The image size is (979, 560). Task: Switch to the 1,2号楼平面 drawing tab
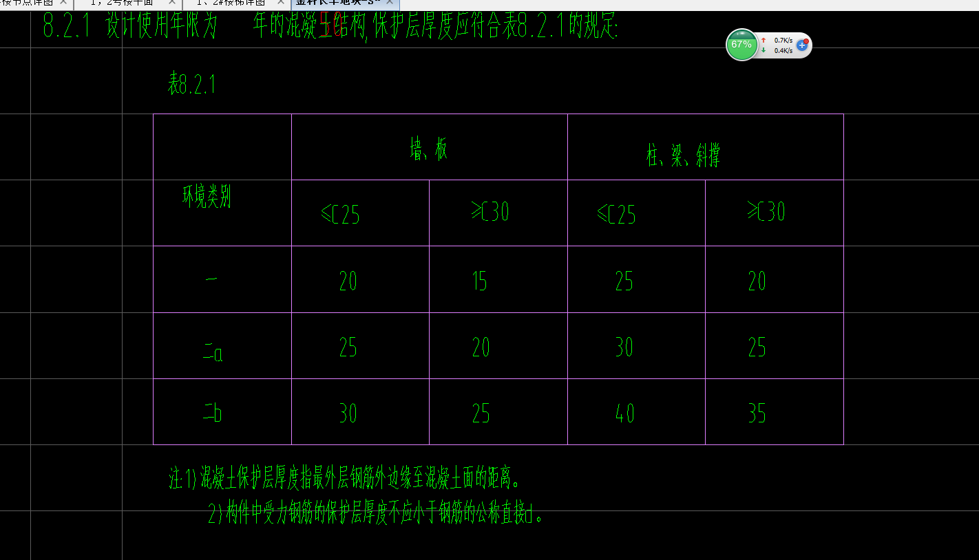[x=120, y=3]
